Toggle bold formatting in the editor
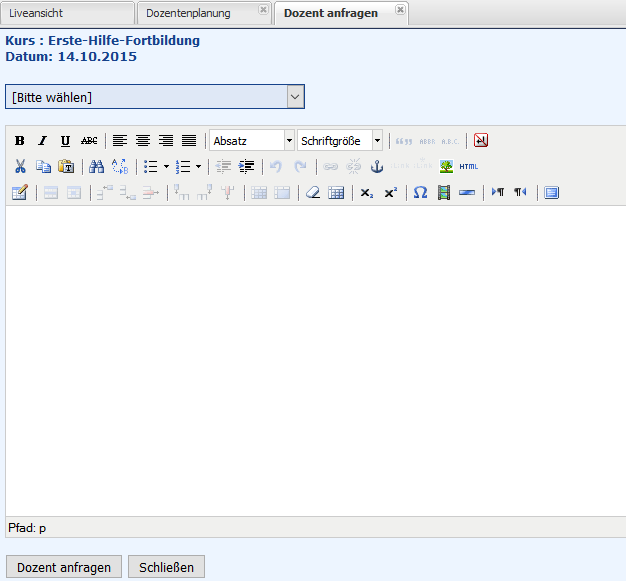Viewport: 626px width, 581px height. [19, 141]
